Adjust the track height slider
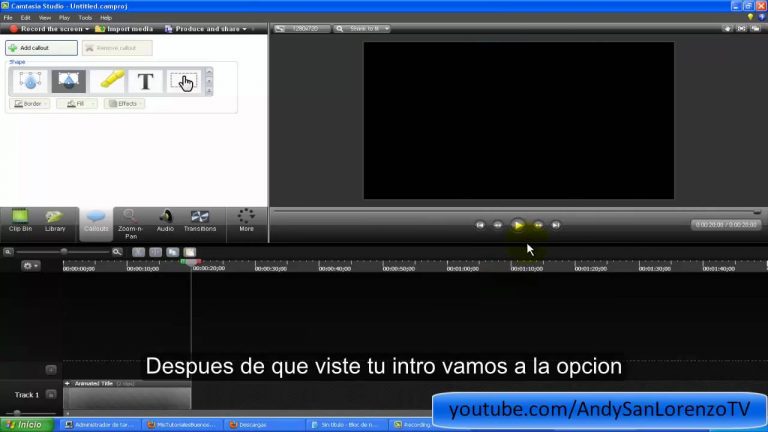768x432 pixels. (17, 413)
